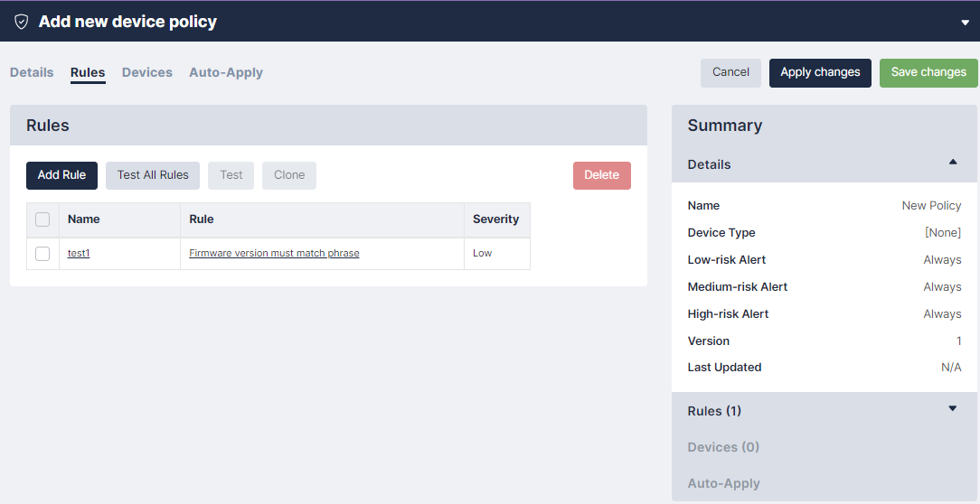Click the Delete button

point(601,175)
